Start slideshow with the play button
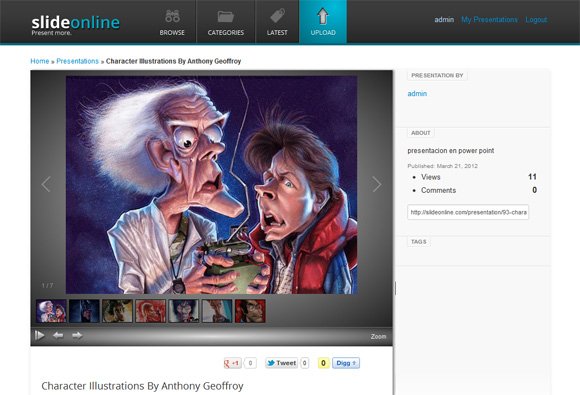The height and width of the screenshot is (395, 580). point(40,335)
